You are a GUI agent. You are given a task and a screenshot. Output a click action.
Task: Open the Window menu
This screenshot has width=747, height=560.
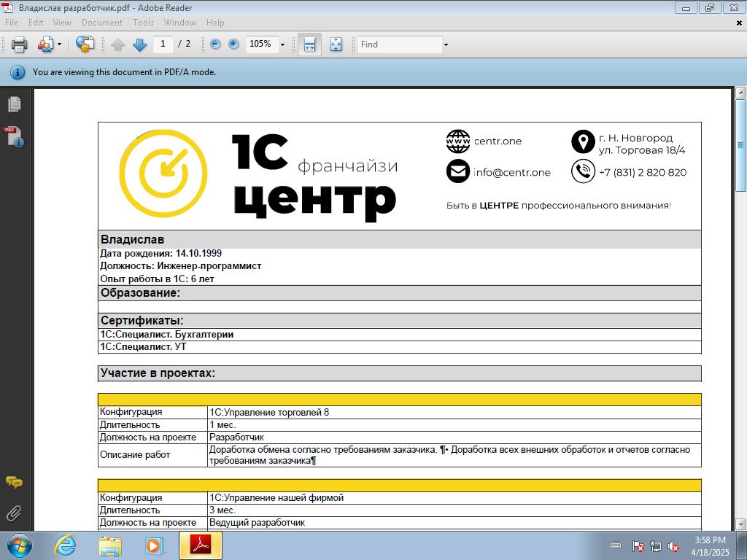tap(180, 23)
